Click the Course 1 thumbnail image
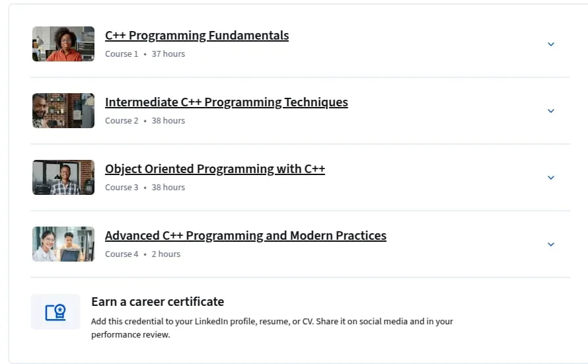Viewport: 588px width, 364px height. coord(63,44)
